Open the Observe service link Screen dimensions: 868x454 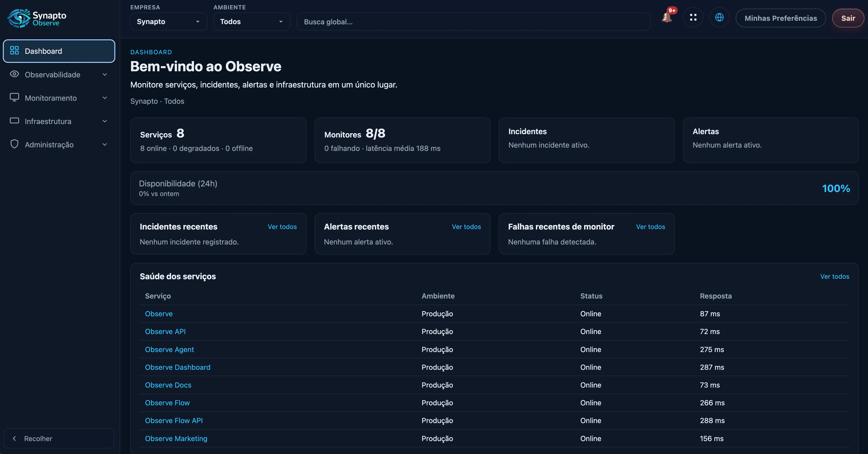click(x=159, y=314)
